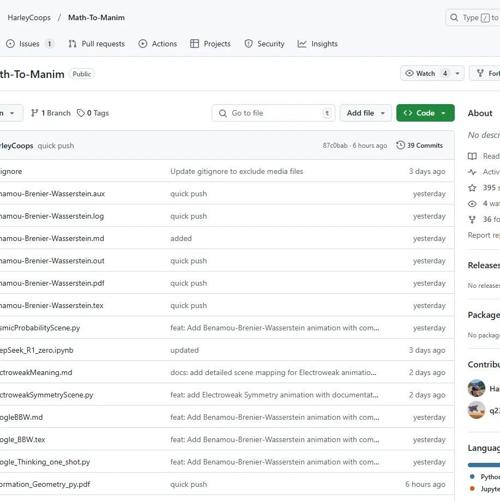
Task: Expand the Watch dropdown arrow
Action: pos(457,73)
